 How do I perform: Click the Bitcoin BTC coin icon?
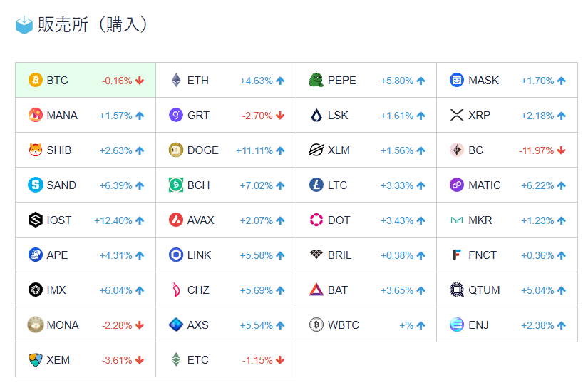pos(36,80)
